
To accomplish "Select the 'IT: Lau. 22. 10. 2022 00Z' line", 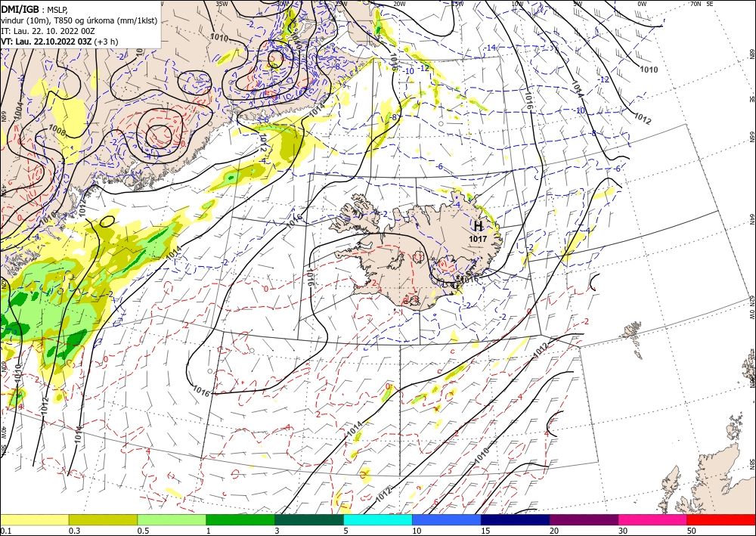I will tap(48, 31).
